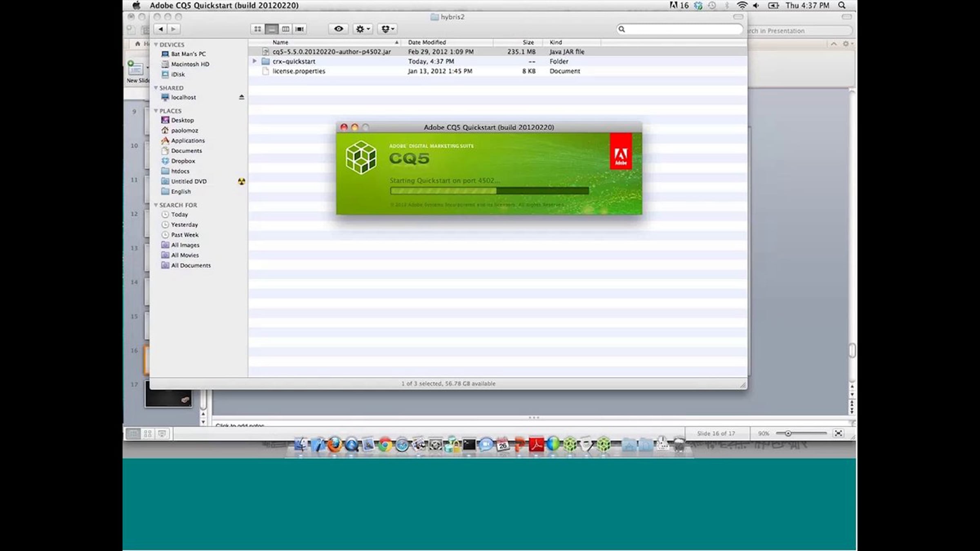Select Applications in the sidebar

[x=187, y=140]
